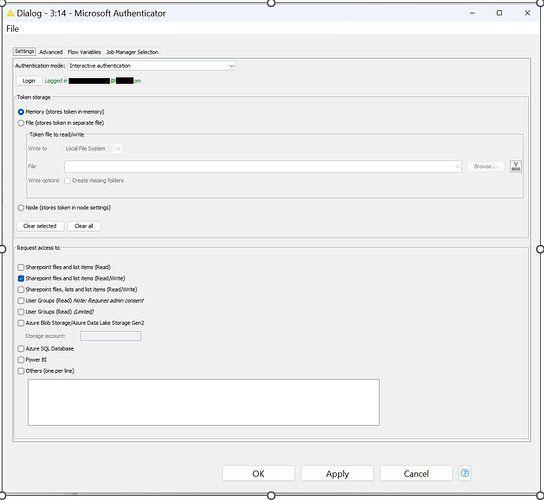Click the Others scopes text area
Screen dimensions: 544x500
[x=204, y=402]
